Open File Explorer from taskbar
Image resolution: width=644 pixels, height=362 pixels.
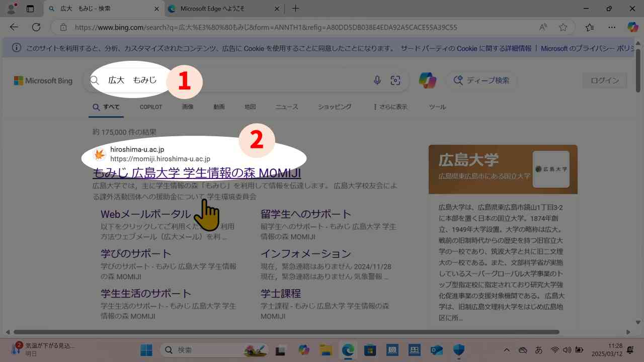coord(326,349)
